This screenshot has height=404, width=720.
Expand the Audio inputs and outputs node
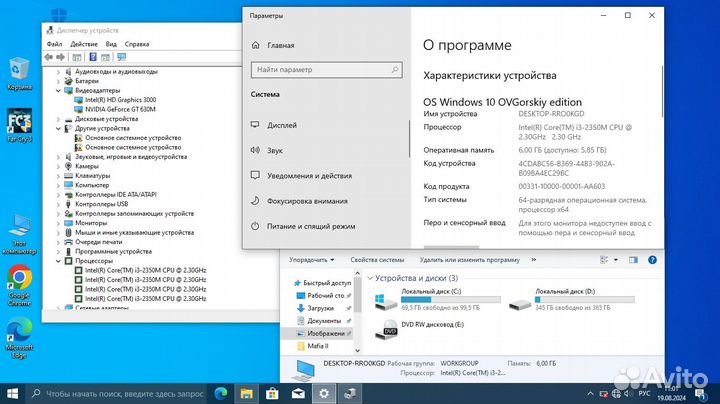(x=58, y=72)
